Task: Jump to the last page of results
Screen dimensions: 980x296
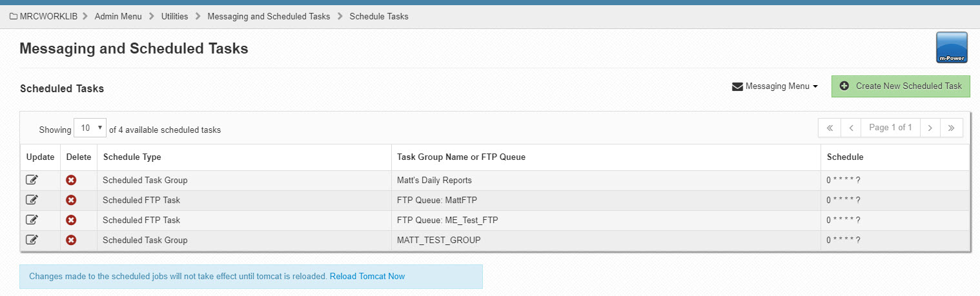Action: (x=952, y=128)
